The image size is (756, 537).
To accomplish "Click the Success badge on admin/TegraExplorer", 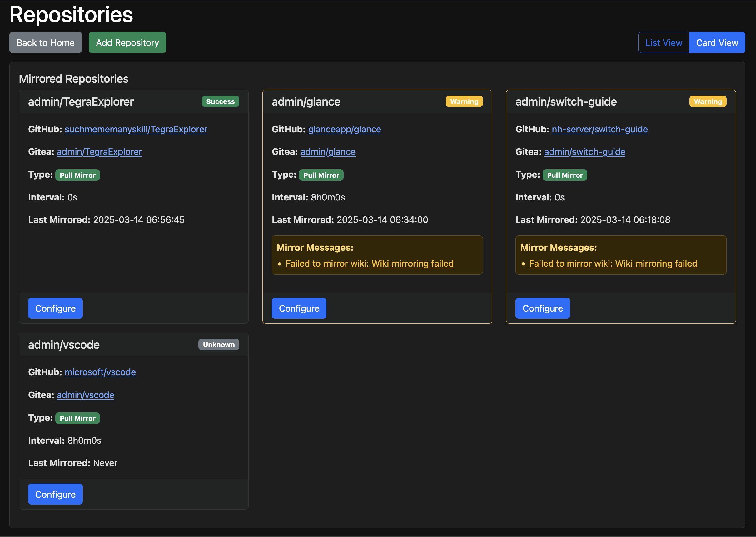I will [x=220, y=101].
